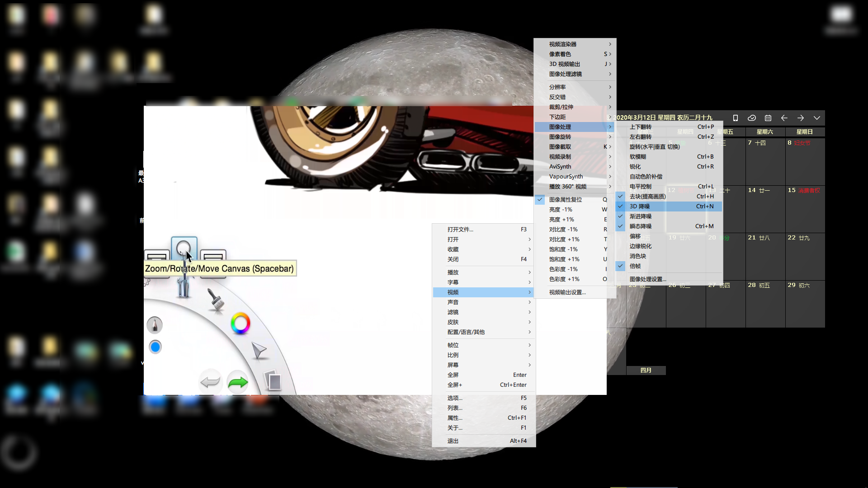Click the grey undo arrow
This screenshot has height=488, width=868.
(210, 382)
